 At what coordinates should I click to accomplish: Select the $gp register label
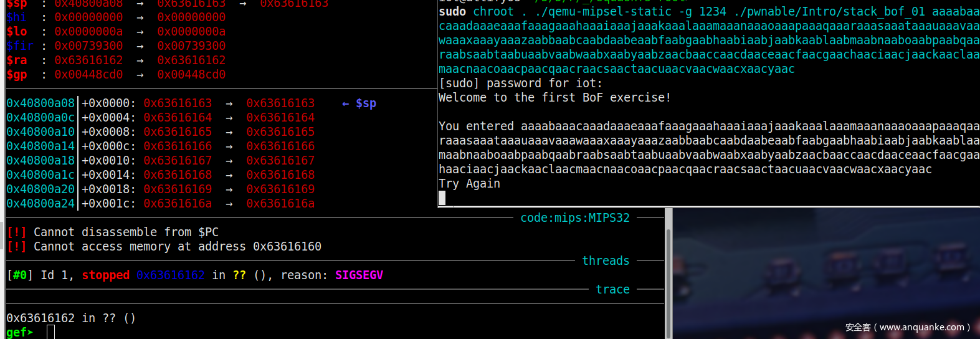pos(17,75)
